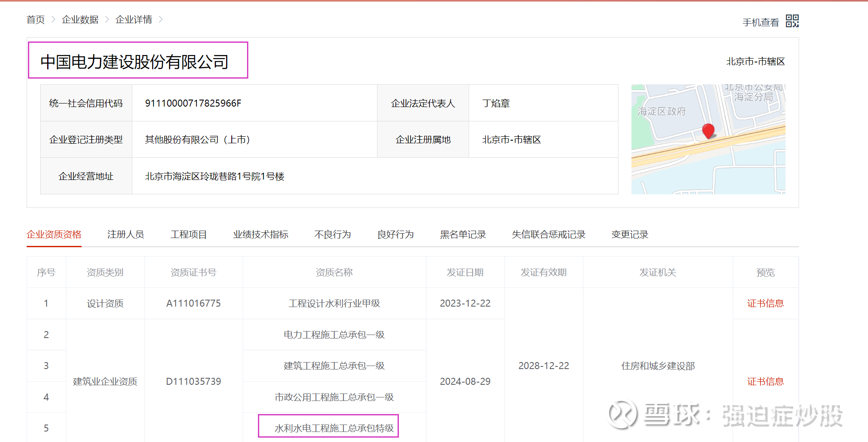Click the map thumbnail near 海淀区政府
868x442 pixels.
pyautogui.click(x=708, y=139)
